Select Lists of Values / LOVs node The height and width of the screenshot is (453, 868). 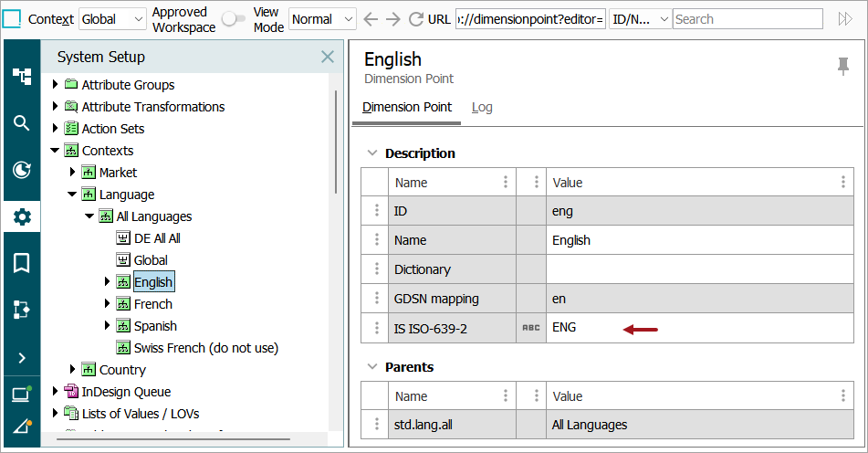pyautogui.click(x=140, y=414)
